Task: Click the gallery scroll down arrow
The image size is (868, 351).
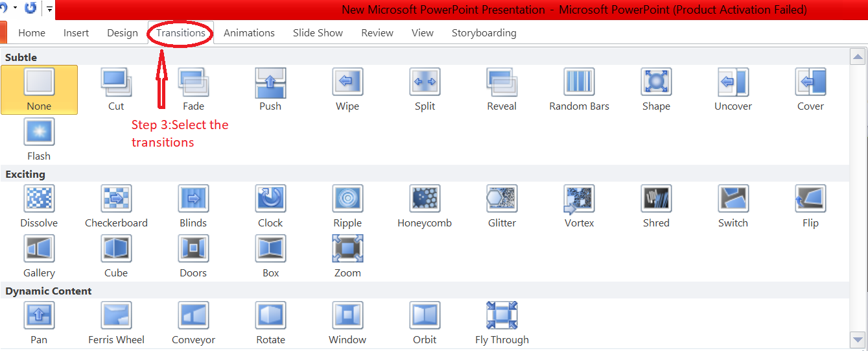Action: pyautogui.click(x=858, y=339)
